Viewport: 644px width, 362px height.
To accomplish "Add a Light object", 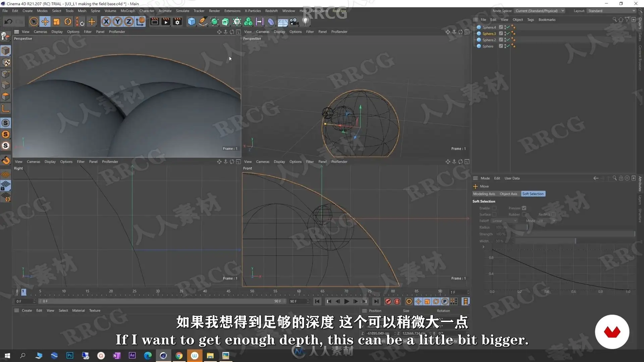I will [x=305, y=22].
